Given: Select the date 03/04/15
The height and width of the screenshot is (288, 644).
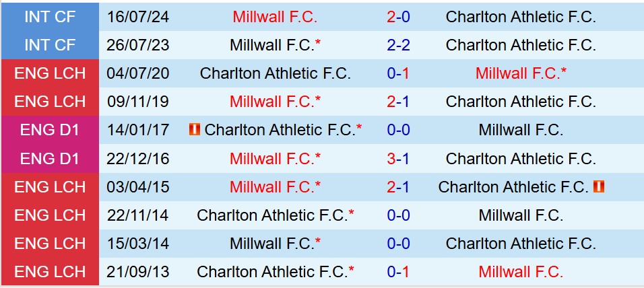Looking at the screenshot, I should (138, 187).
